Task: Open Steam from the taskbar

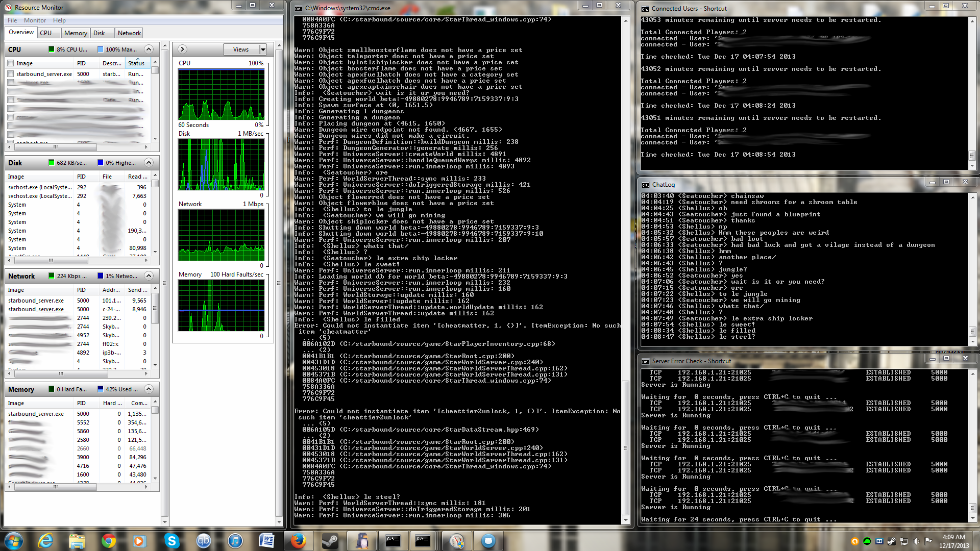Action: pos(330,541)
